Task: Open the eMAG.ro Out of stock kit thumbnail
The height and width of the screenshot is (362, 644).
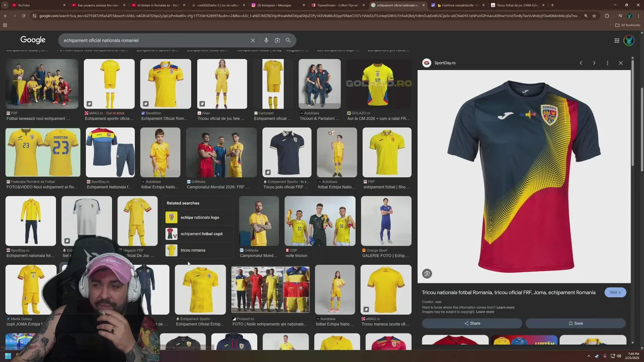Action: 109,84
